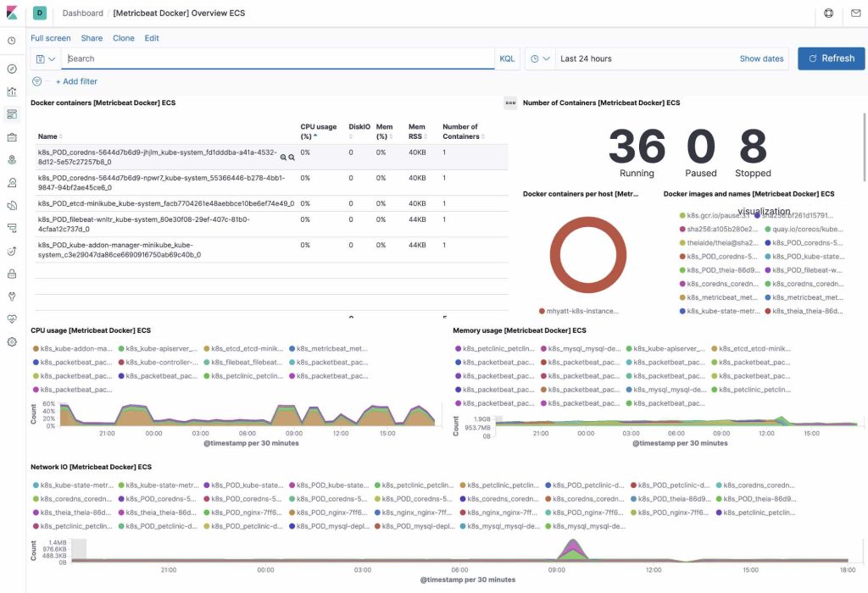This screenshot has height=593, width=868.
Task: Open the help menu icon
Action: pyautogui.click(x=828, y=13)
